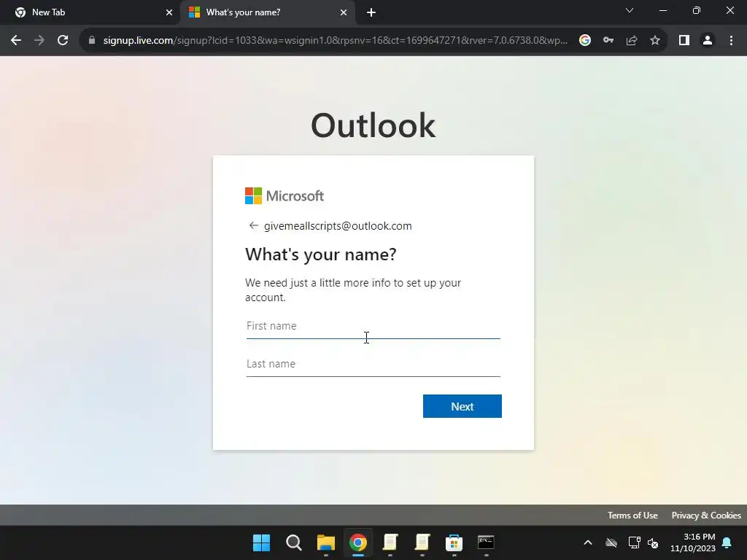Image resolution: width=747 pixels, height=560 pixels.
Task: Open the second Notepad taskbar icon
Action: [x=422, y=542]
